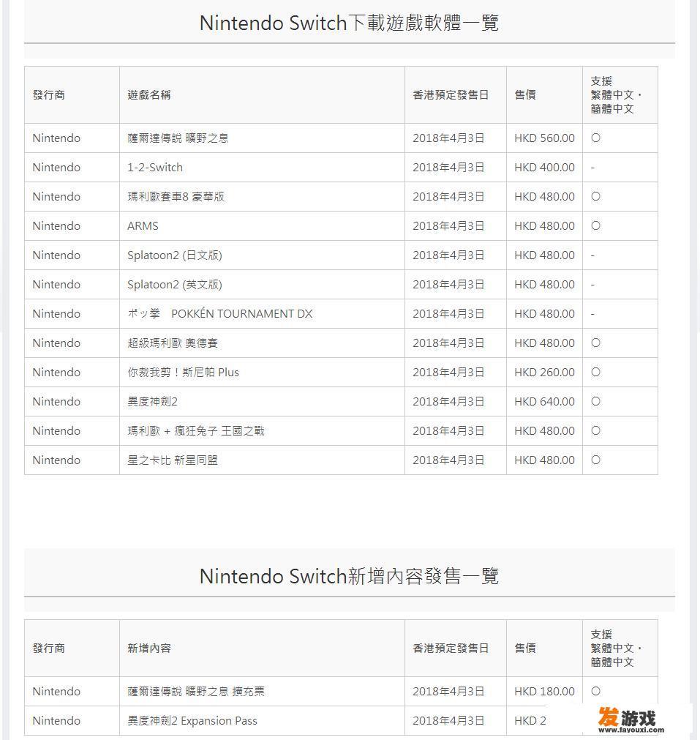Click the 星之卡比 新星同盟 title
The image size is (700, 740).
pos(173,460)
